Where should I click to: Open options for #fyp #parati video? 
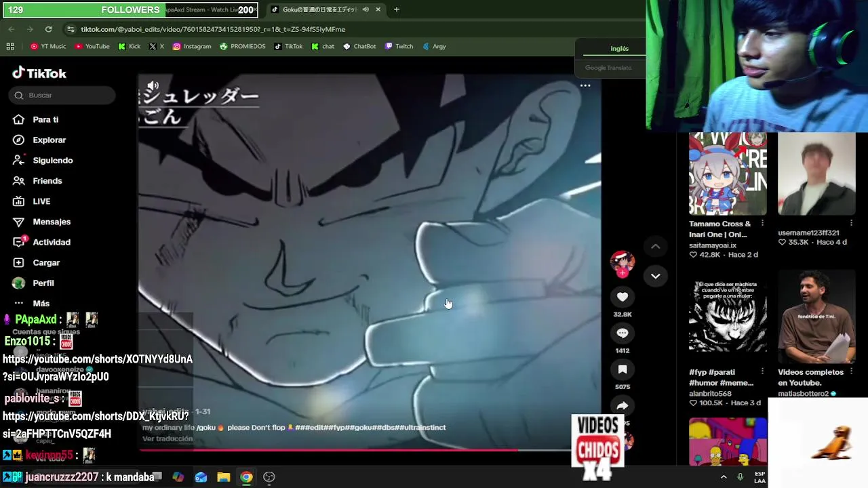[762, 372]
